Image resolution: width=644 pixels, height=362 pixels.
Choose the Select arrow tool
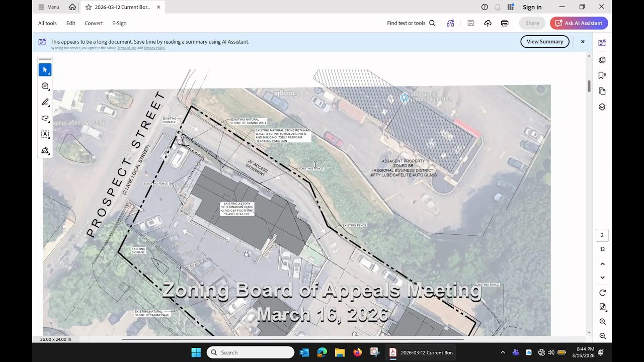(45, 70)
